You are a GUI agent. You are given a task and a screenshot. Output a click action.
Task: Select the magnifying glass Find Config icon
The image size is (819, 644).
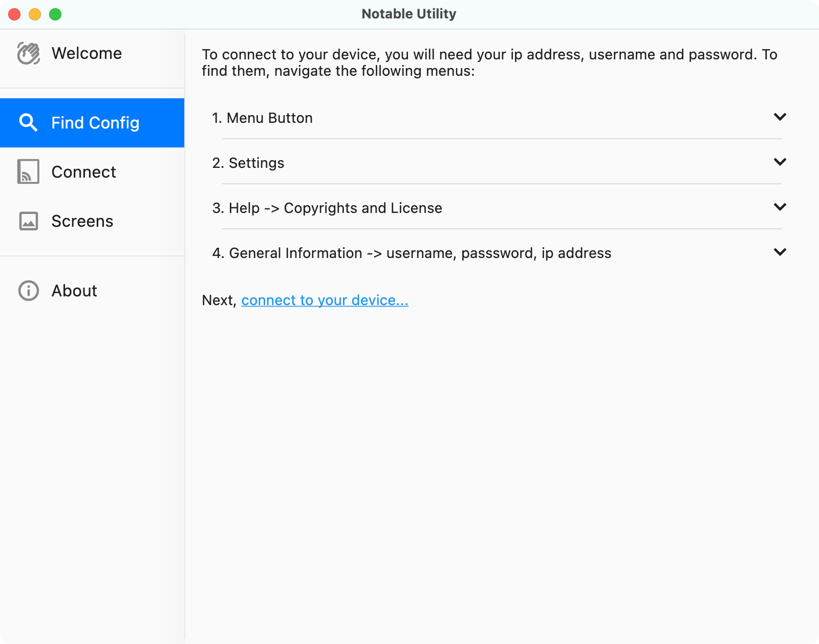(x=29, y=122)
